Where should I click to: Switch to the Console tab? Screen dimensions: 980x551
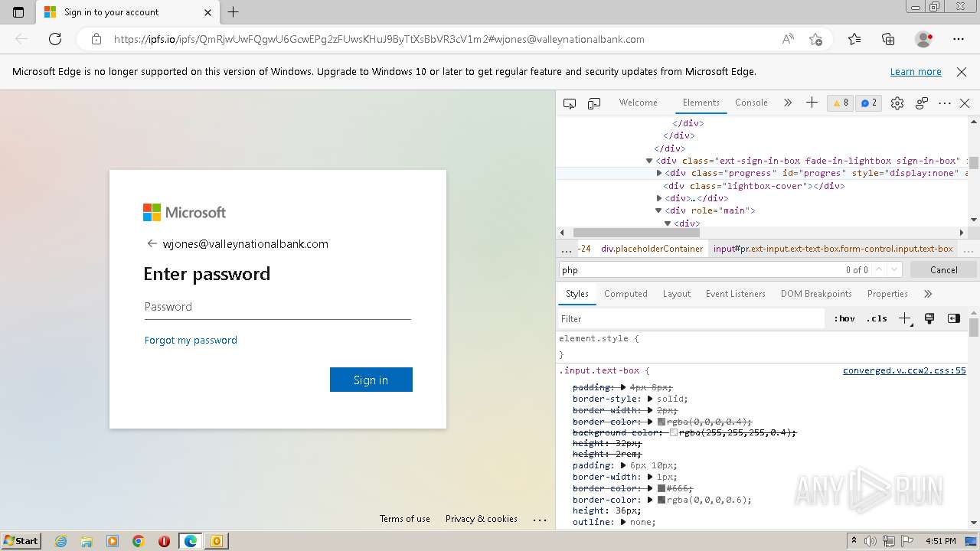click(751, 103)
